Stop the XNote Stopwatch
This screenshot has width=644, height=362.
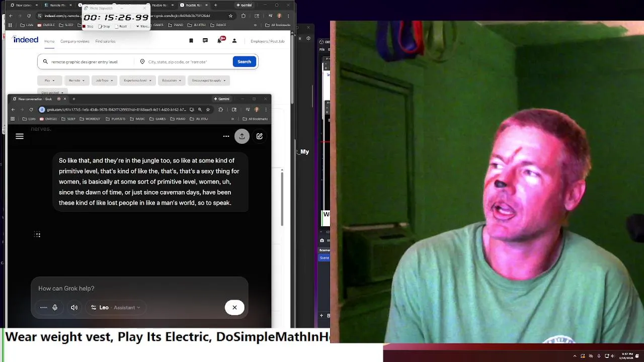[x=88, y=26]
